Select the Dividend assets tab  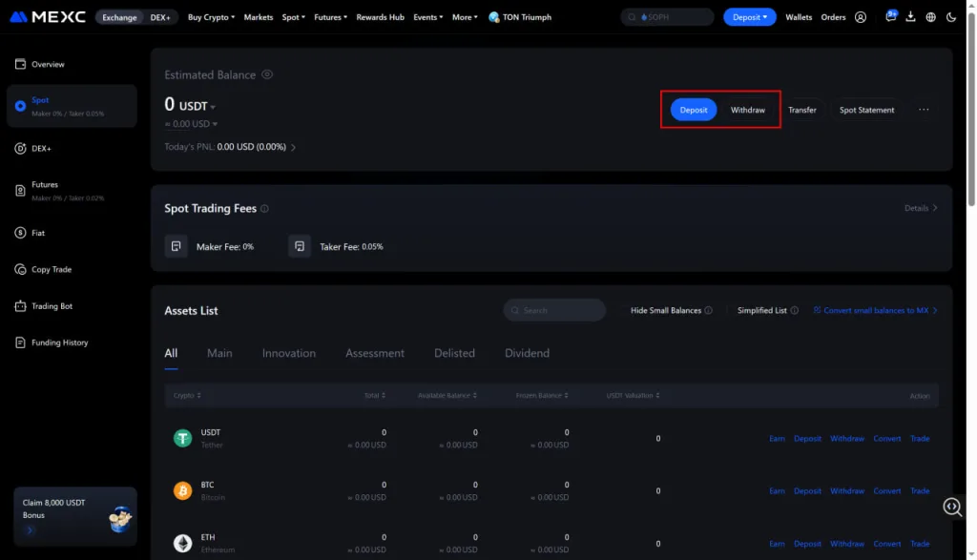point(527,353)
